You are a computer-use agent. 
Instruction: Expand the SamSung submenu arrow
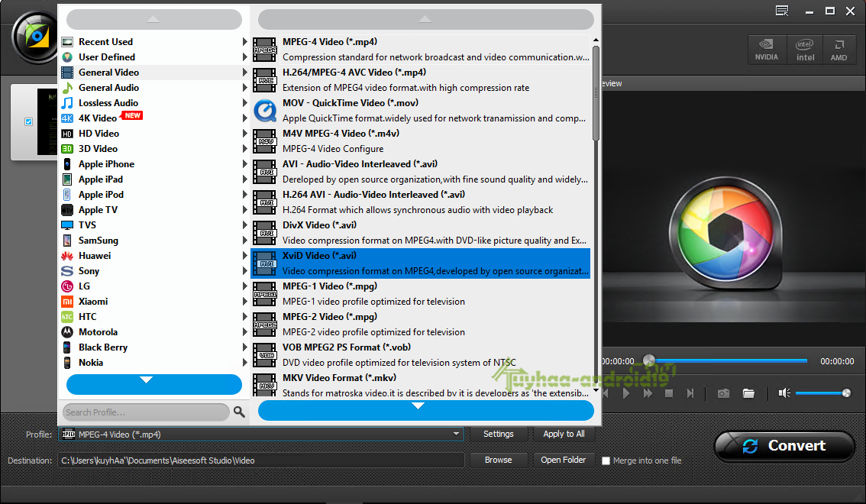tap(244, 240)
